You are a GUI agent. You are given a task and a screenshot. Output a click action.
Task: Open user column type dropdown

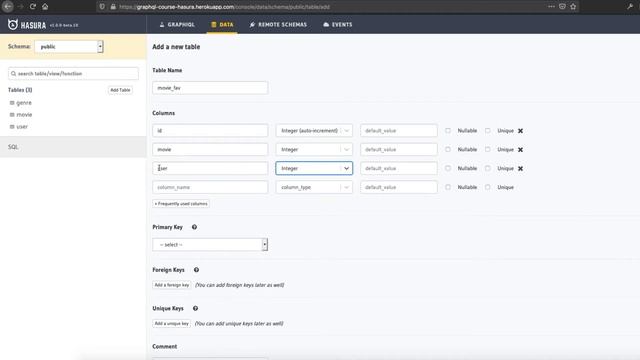(314, 168)
